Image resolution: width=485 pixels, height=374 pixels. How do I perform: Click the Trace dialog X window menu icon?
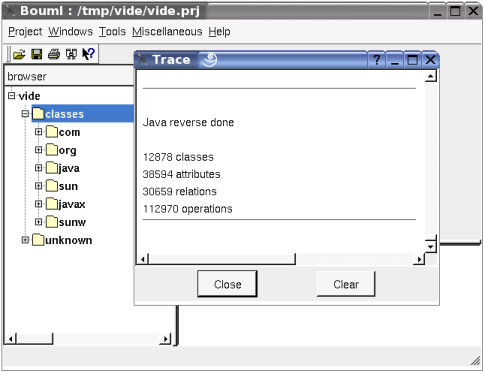[143, 60]
